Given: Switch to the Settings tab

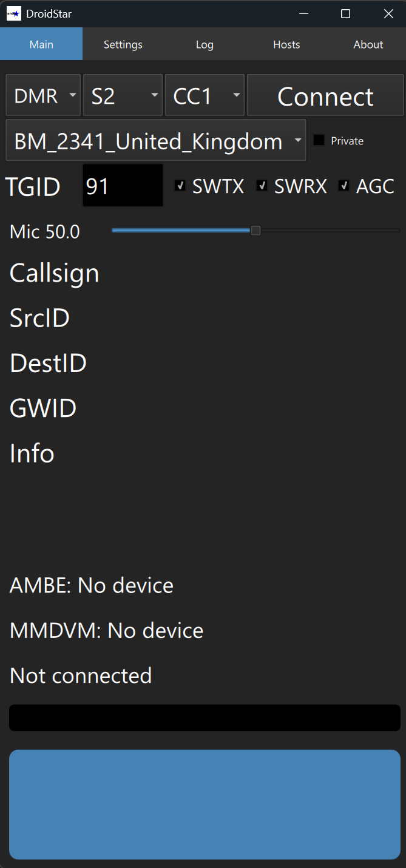Looking at the screenshot, I should [123, 44].
